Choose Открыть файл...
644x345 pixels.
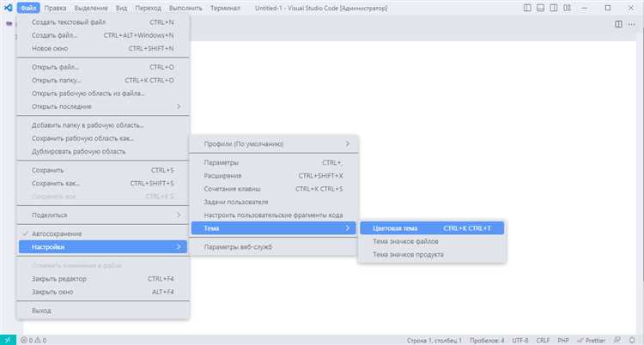coord(103,67)
